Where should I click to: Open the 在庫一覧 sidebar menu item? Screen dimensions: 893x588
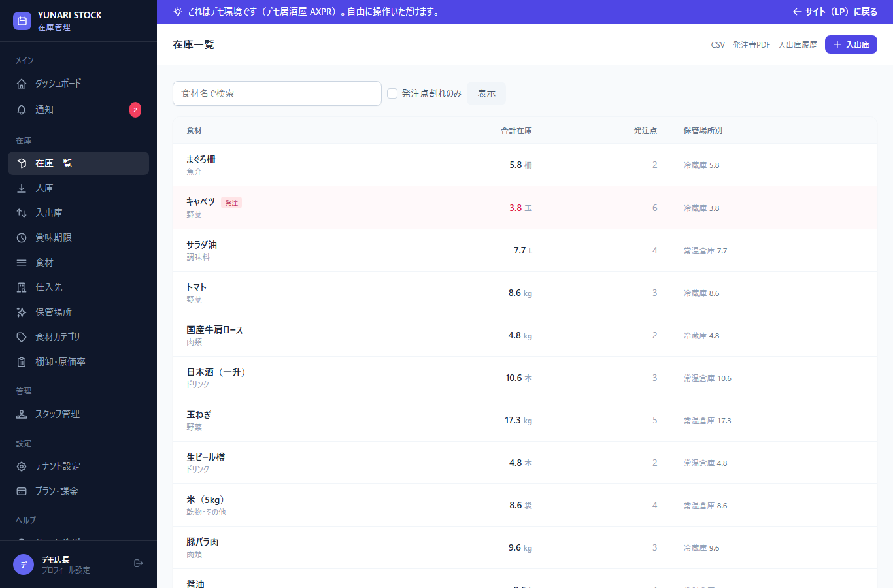pos(78,163)
